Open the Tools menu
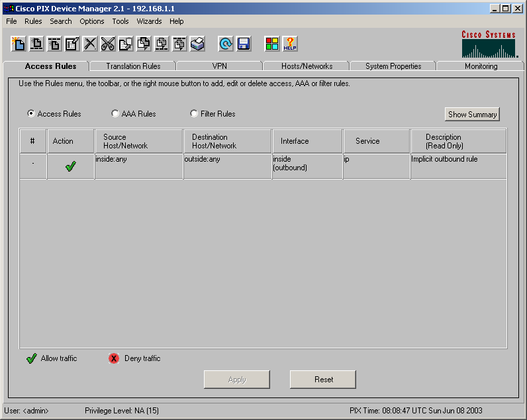Viewport: 527px width, 420px height. click(x=120, y=21)
